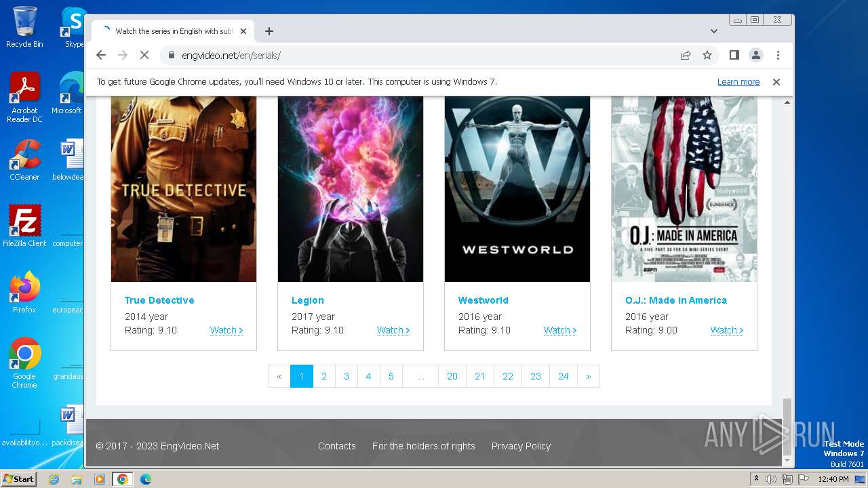This screenshot has height=488, width=868.
Task: Go to the next page with »
Action: click(x=589, y=376)
